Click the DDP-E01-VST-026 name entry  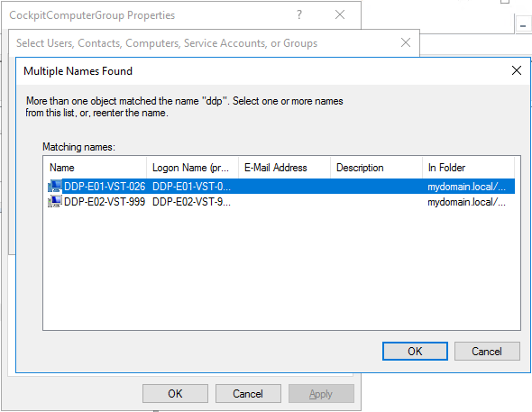pyautogui.click(x=105, y=186)
